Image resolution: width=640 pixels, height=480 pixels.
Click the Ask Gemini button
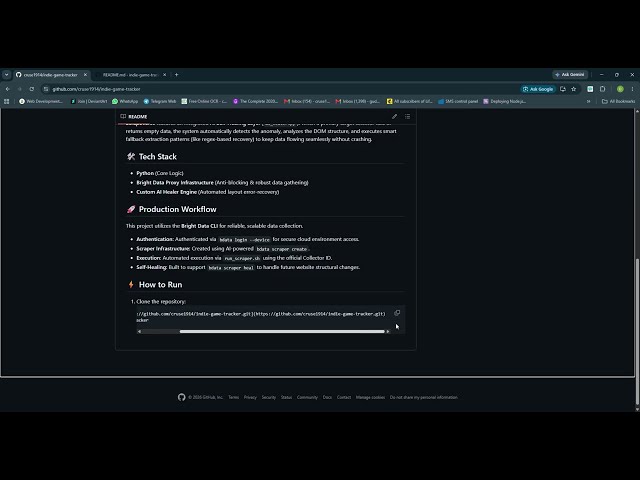pyautogui.click(x=570, y=75)
